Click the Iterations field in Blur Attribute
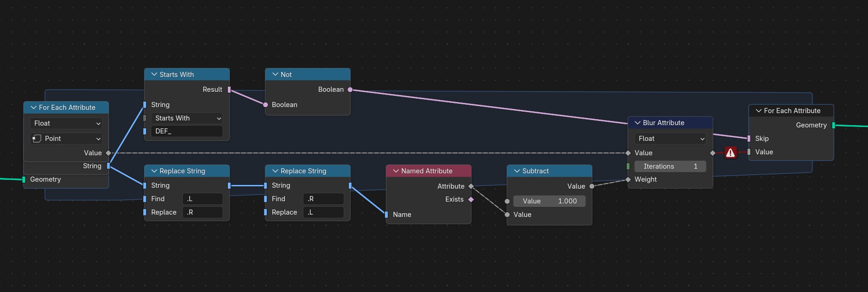 670,166
